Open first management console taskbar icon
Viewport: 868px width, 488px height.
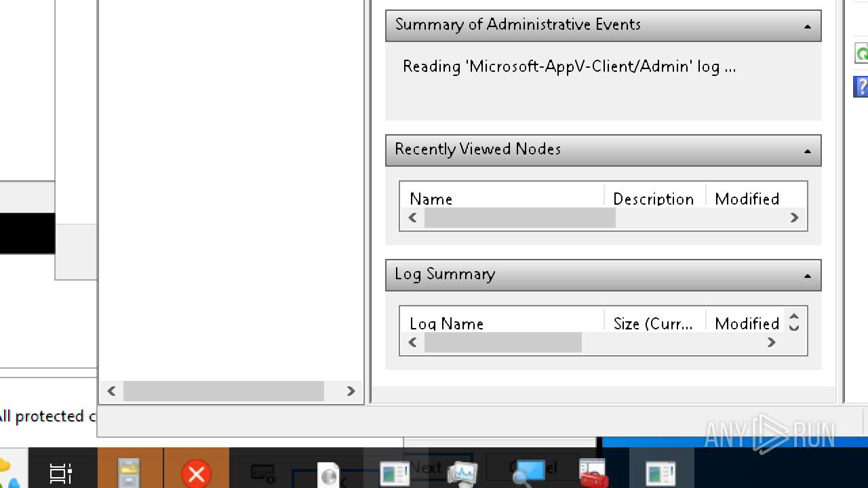[x=395, y=473]
